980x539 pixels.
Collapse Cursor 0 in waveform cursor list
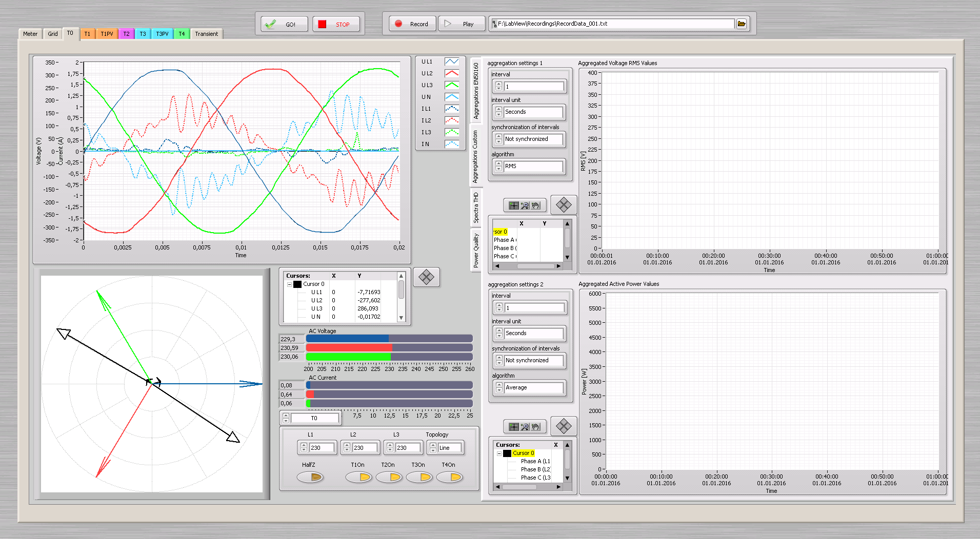[289, 284]
